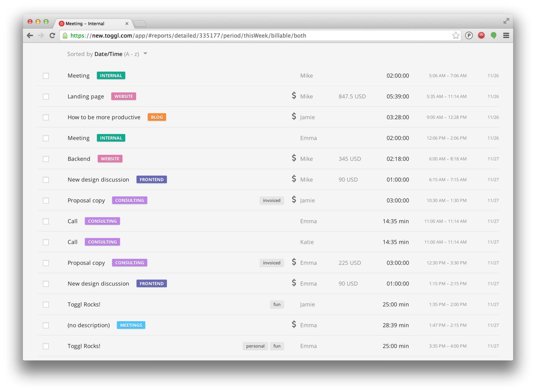Click the BLOG project tag
This screenshot has height=392, width=536.
click(157, 117)
